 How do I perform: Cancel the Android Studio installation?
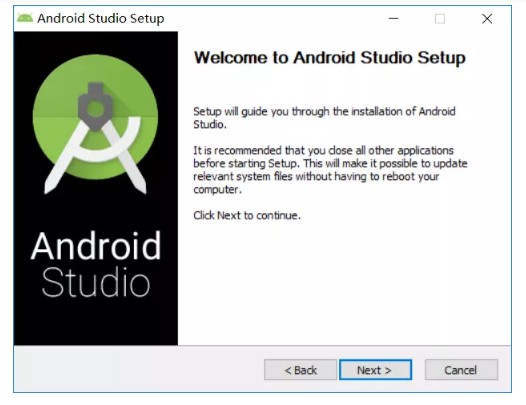click(x=461, y=370)
